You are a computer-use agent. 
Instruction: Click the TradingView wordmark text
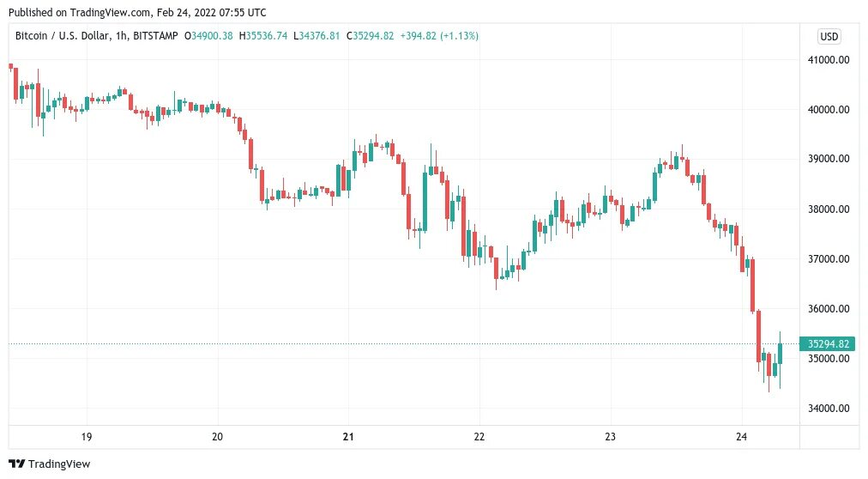click(x=59, y=464)
